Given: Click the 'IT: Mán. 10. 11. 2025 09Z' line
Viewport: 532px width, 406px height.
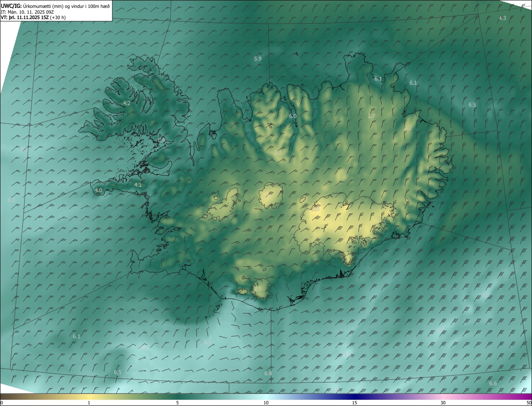Looking at the screenshot, I should coord(27,12).
